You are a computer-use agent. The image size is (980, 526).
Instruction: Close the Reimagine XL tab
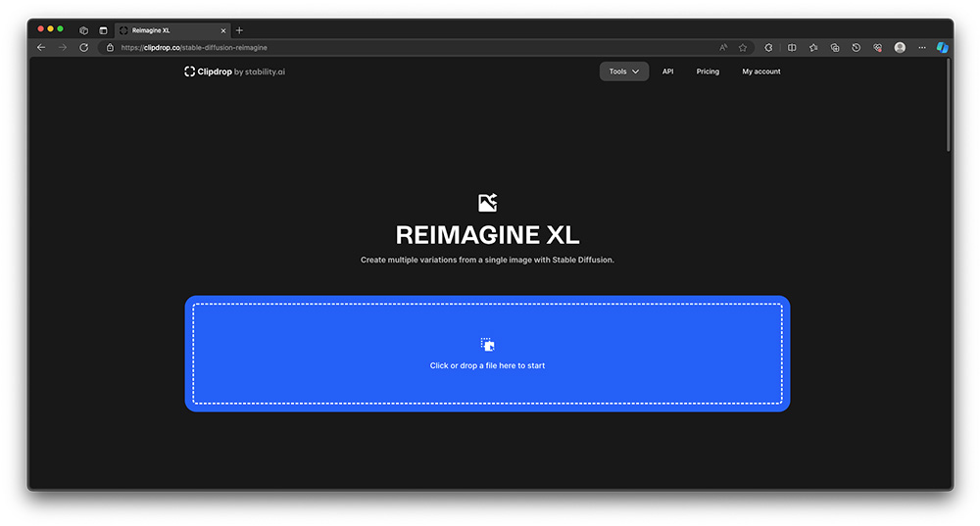point(223,30)
